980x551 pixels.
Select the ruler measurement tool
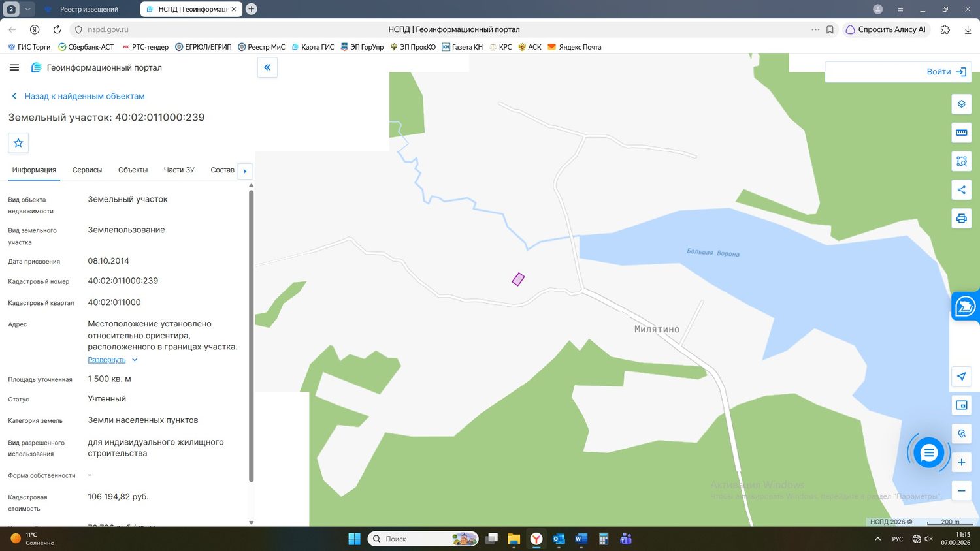961,133
